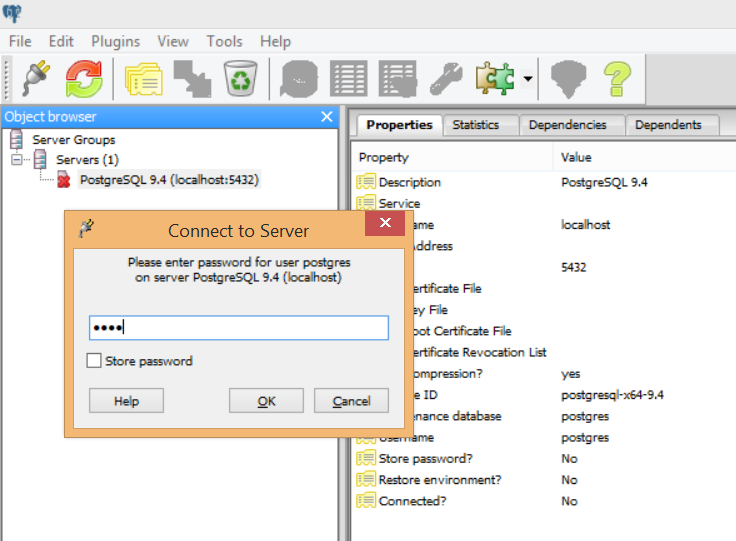Select PostgreSQL 9.4 (localhost:5432) in the tree
Viewport: 736px width, 541px height.
coord(169,180)
